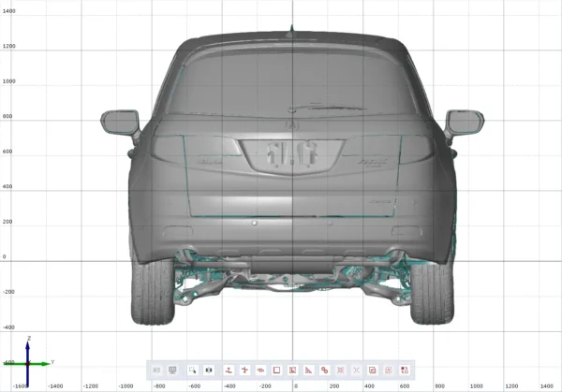Click the "-1000" horizontal axis label
Screen dimensions: 562x392
pyautogui.click(x=126, y=385)
